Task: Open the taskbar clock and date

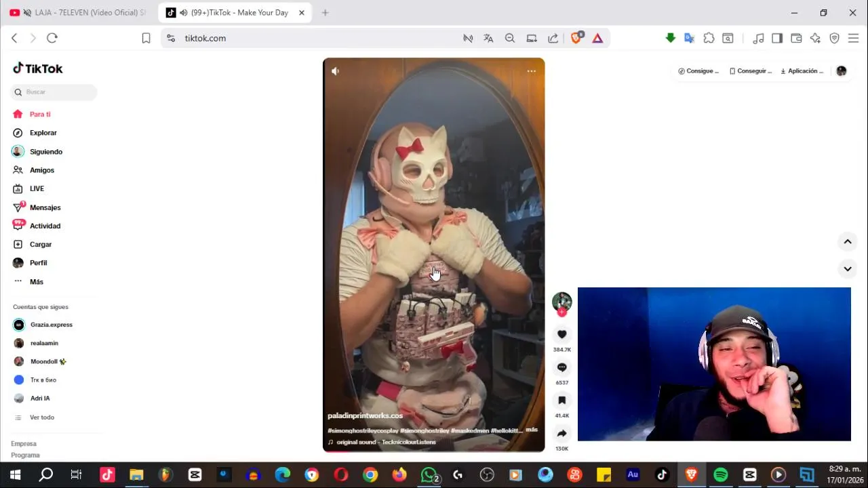Action: coord(845,474)
